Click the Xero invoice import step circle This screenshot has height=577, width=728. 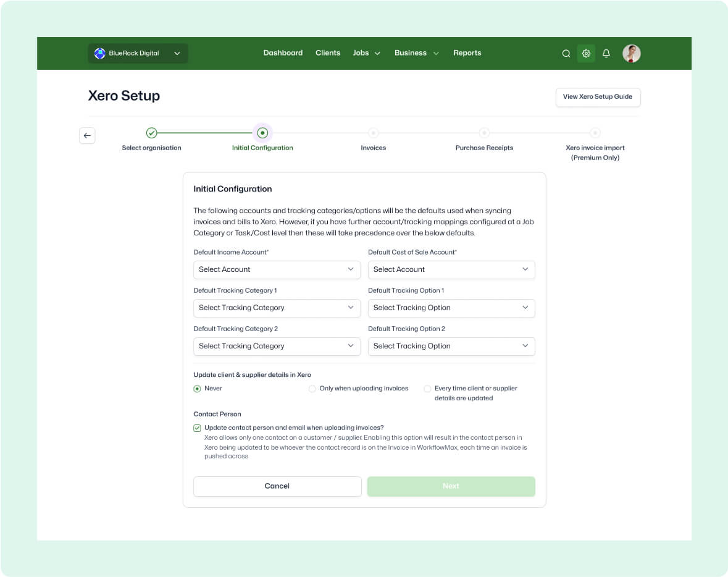click(x=595, y=133)
